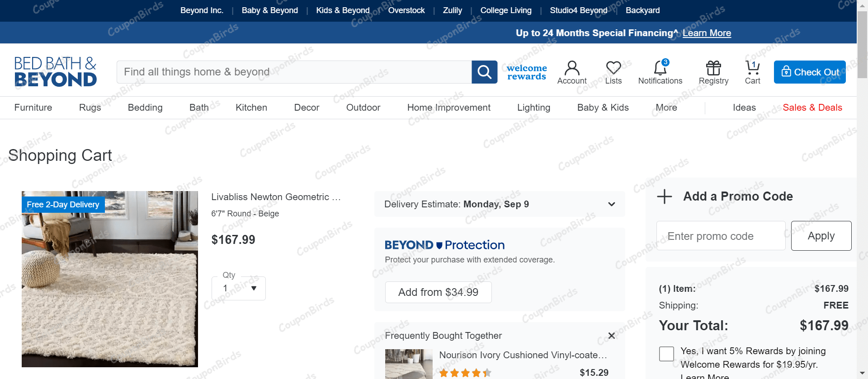Tick the Welcome Rewards 5% checkbox
This screenshot has height=379, width=868.
point(666,354)
